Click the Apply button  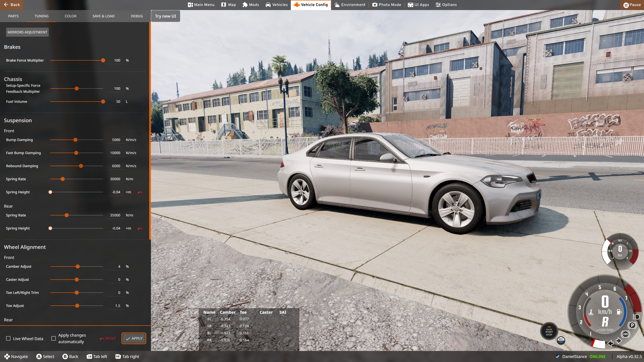[134, 338]
